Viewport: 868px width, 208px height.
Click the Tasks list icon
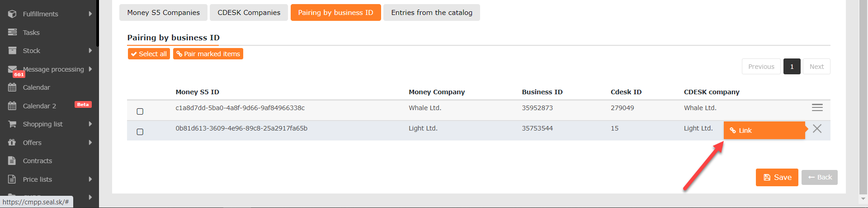[x=12, y=32]
